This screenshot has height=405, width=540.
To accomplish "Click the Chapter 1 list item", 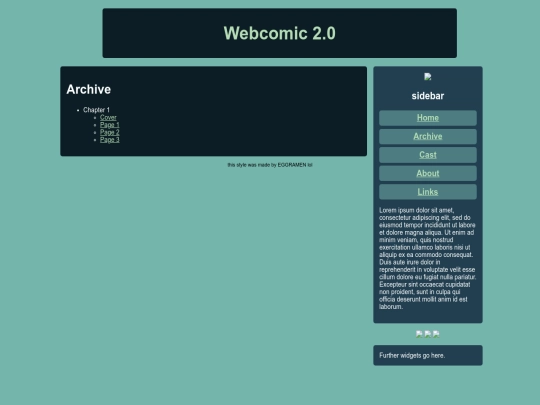I will coord(96,110).
